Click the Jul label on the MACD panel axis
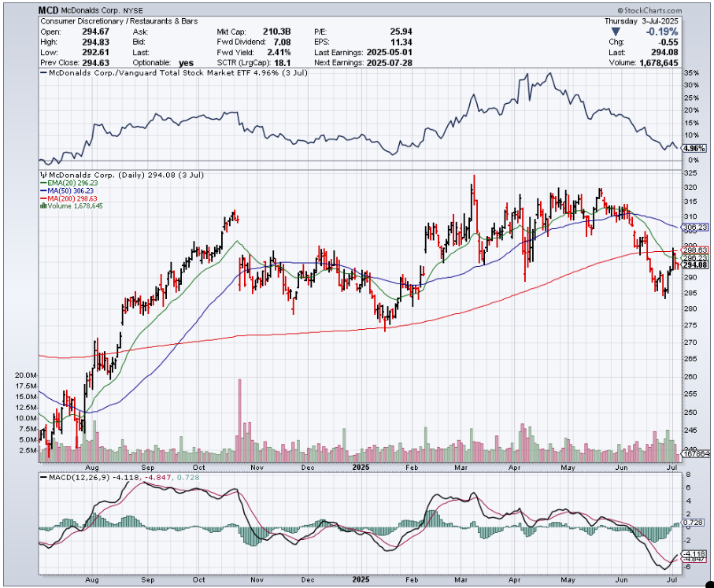Viewport: 714px width, 588px height. pyautogui.click(x=672, y=580)
